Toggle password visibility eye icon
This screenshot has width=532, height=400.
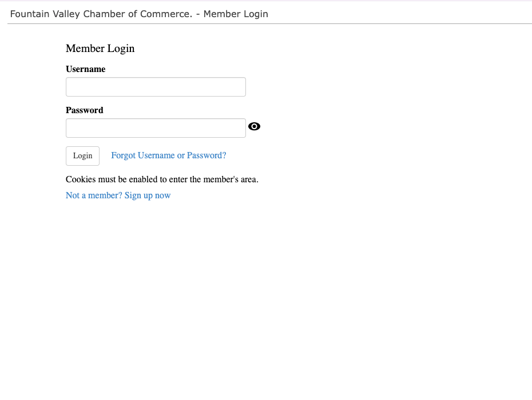click(x=254, y=126)
